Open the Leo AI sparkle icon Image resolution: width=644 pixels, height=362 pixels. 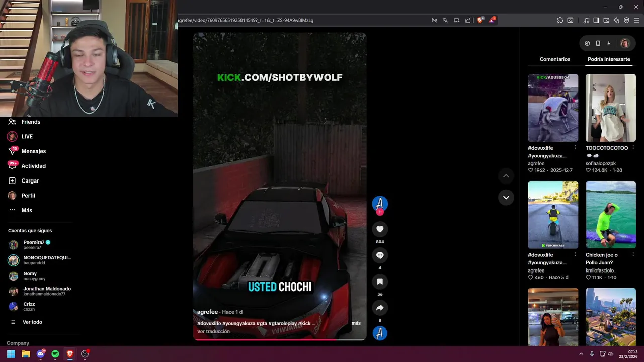point(616,20)
